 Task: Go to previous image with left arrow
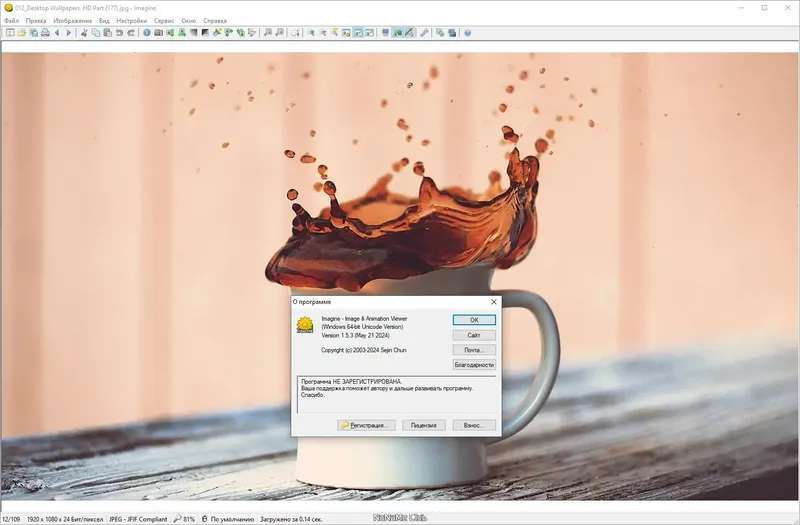(57, 33)
